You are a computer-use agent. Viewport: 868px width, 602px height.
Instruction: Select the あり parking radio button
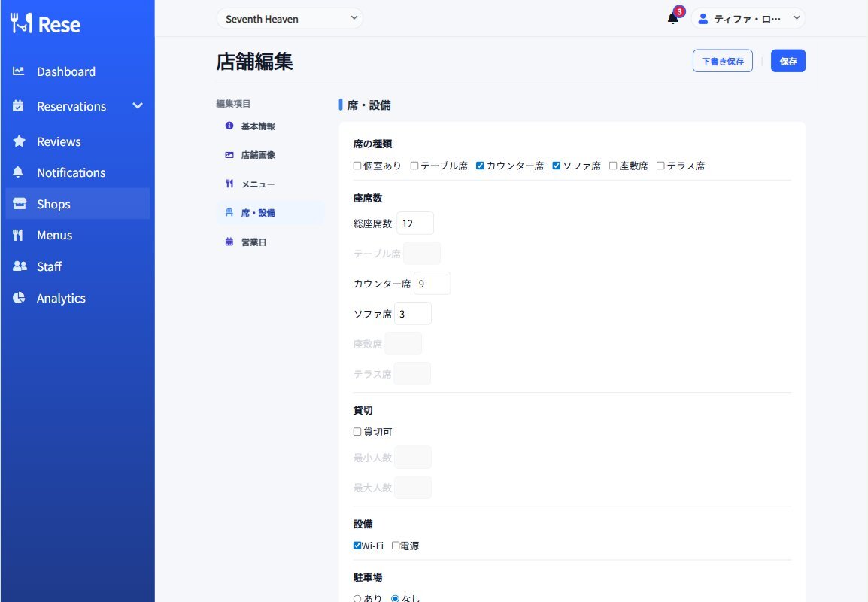click(x=357, y=599)
